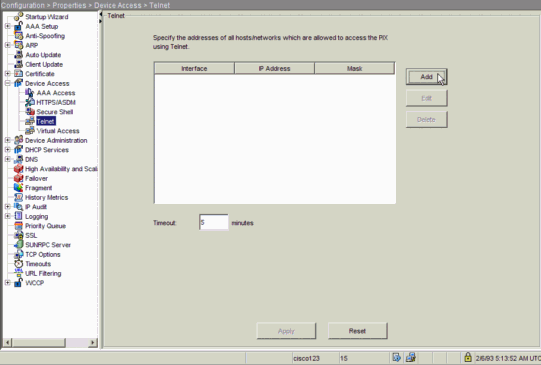The image size is (541, 365).
Task: Click the Add button
Action: coord(426,77)
